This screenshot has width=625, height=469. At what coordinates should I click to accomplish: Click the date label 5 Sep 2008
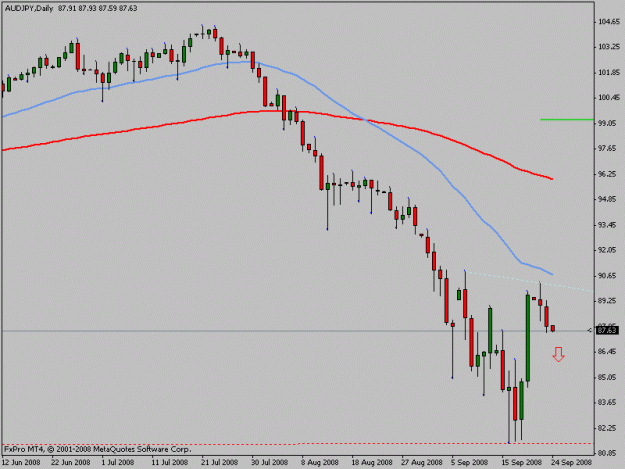pyautogui.click(x=470, y=463)
